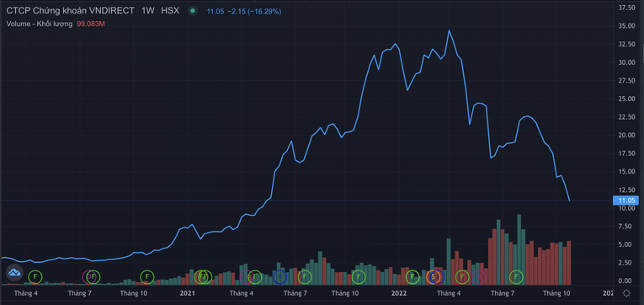Click the Tháng 7 label between 2021 and 2022
Screen dimensions: 644x305
pos(295,293)
